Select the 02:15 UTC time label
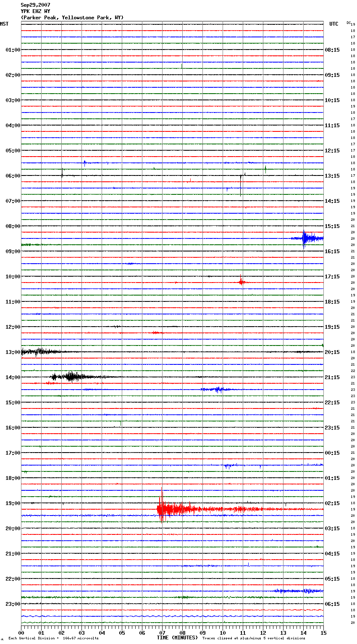The height and width of the screenshot is (644, 357). 332,503
